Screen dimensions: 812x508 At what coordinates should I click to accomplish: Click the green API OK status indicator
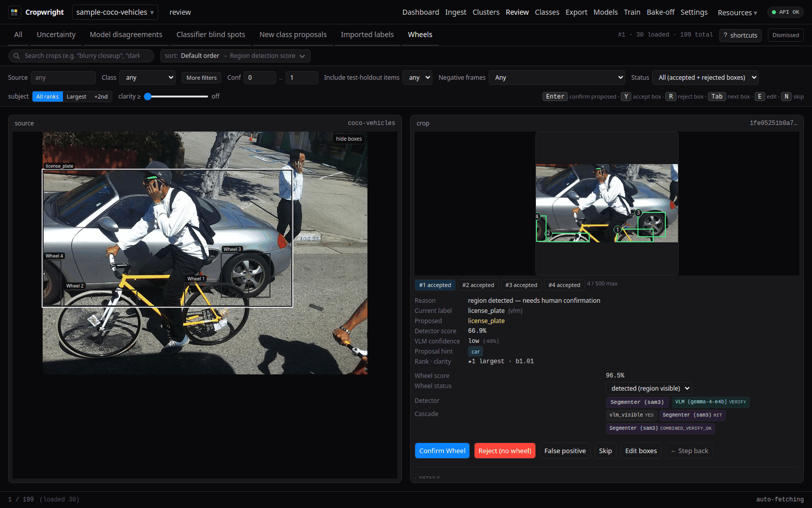[785, 12]
